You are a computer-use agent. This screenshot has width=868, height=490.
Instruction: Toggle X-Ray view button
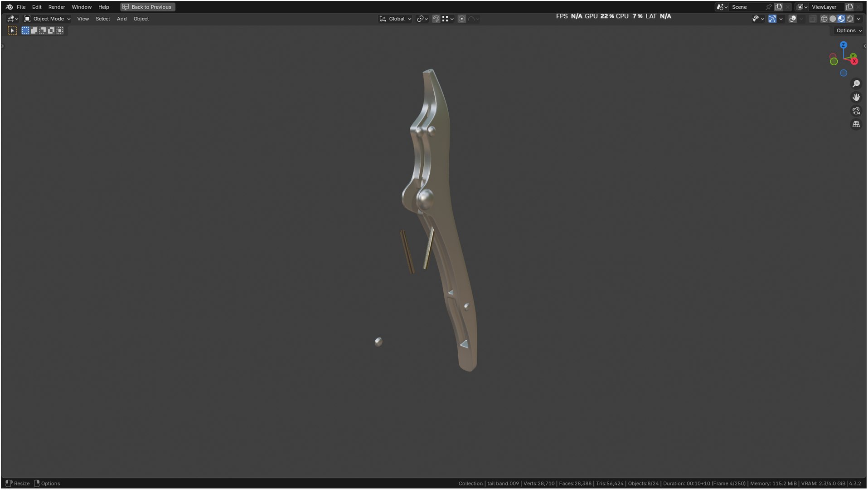point(812,19)
